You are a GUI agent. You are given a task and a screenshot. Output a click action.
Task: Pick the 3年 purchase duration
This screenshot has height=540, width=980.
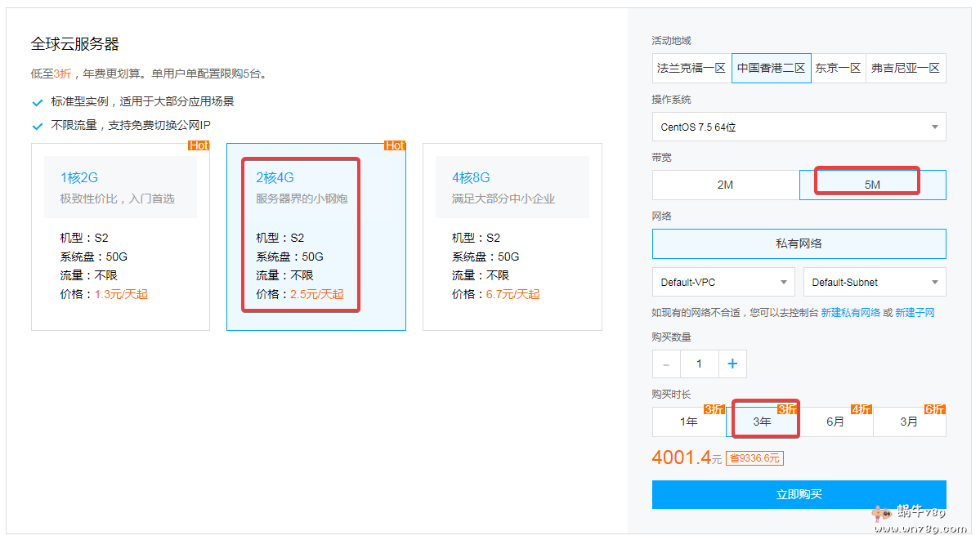pos(762,422)
